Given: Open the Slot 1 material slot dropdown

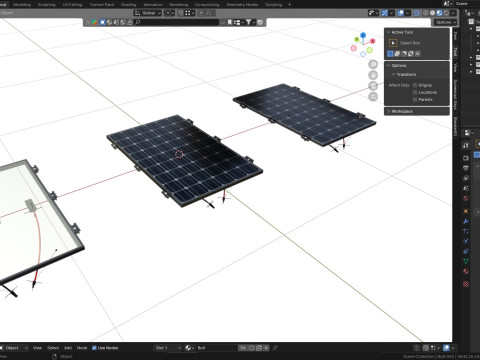Looking at the screenshot, I should click(x=168, y=348).
